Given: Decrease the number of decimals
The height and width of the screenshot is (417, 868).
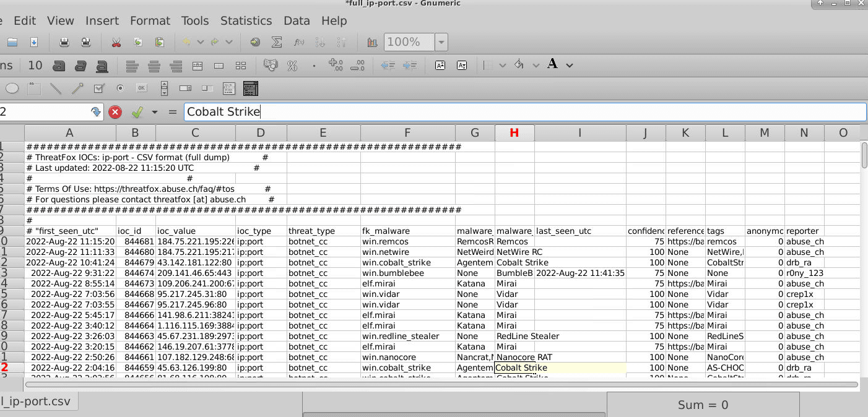Looking at the screenshot, I should (357, 65).
